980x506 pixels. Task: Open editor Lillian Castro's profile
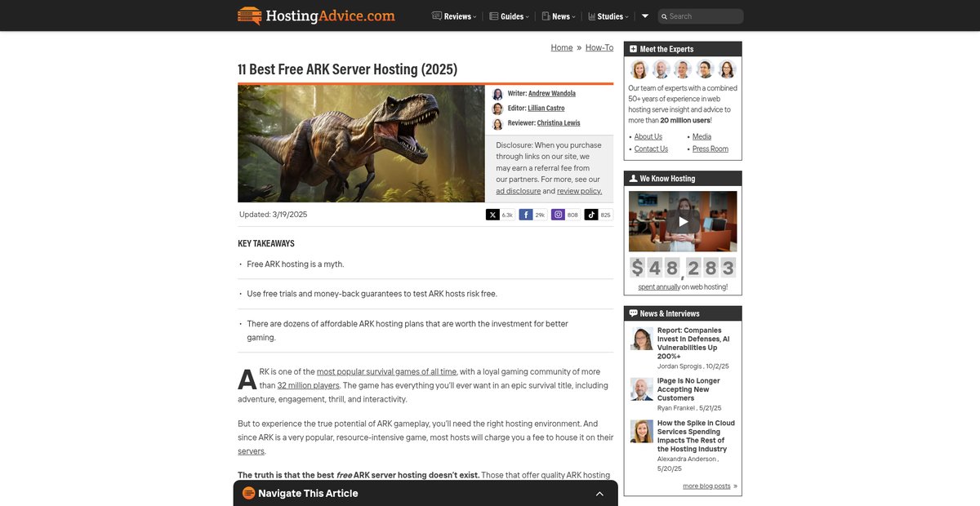click(546, 109)
